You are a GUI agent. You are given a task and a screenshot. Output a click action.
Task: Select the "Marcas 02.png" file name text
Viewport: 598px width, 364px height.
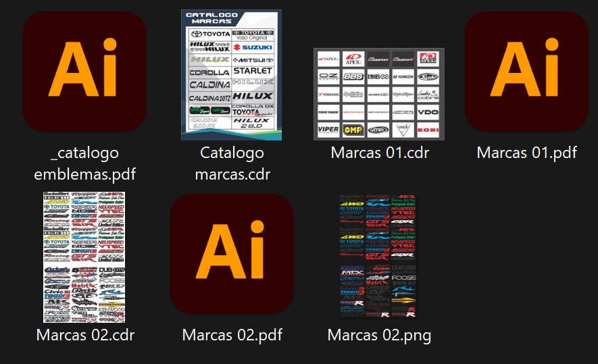[379, 335]
